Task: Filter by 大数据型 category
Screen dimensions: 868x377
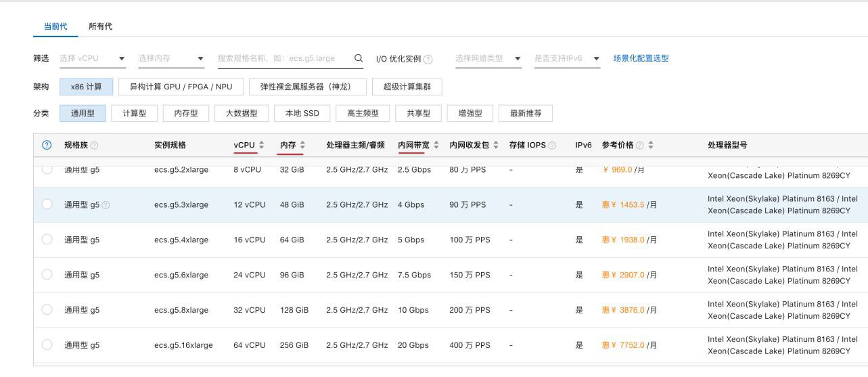Action: [242, 114]
